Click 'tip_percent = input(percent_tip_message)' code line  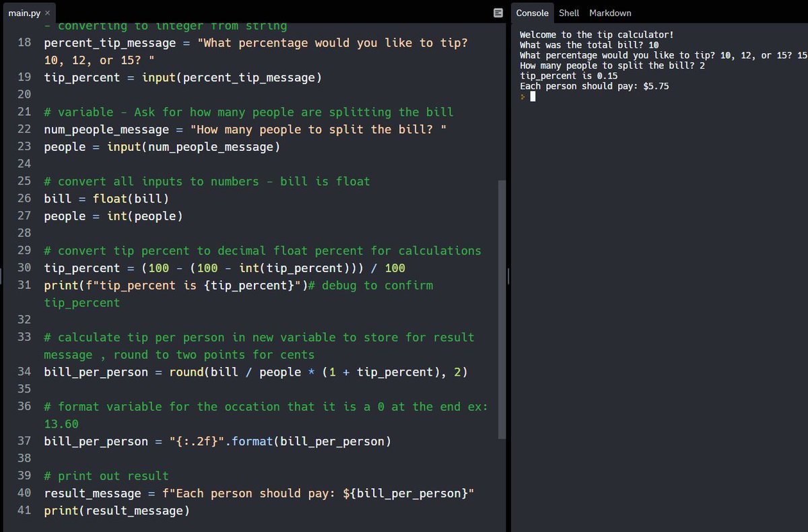[182, 77]
